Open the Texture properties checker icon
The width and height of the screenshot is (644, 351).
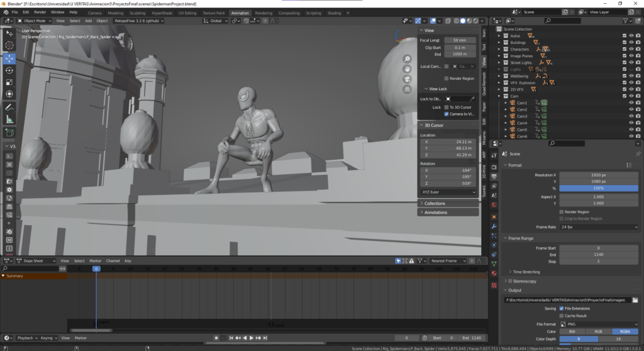point(494,284)
